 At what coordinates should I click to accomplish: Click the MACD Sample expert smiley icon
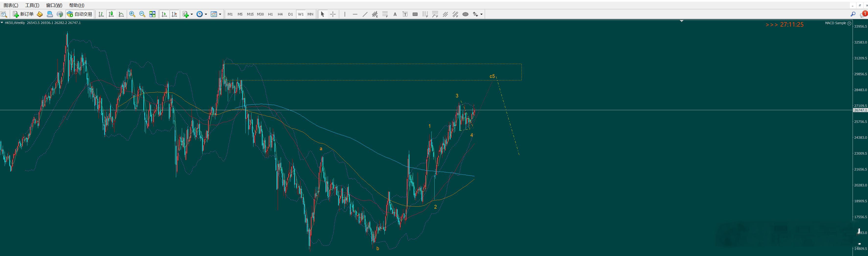click(849, 23)
